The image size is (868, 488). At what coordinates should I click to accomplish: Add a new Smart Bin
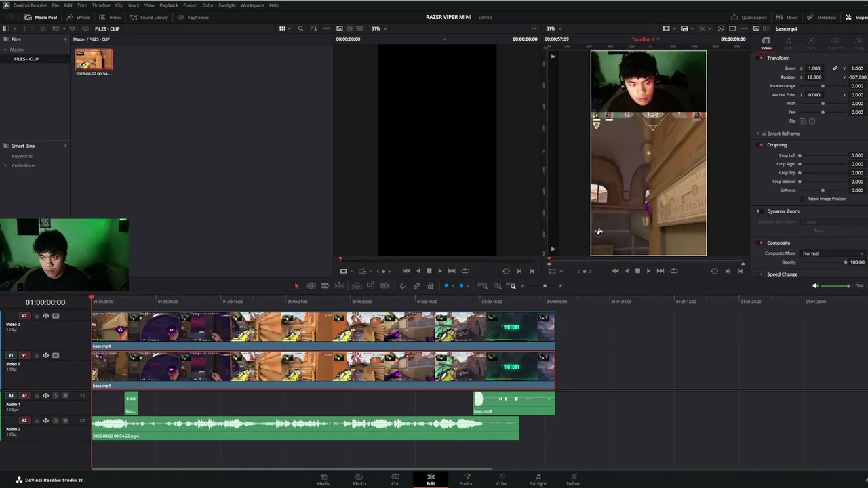65,146
